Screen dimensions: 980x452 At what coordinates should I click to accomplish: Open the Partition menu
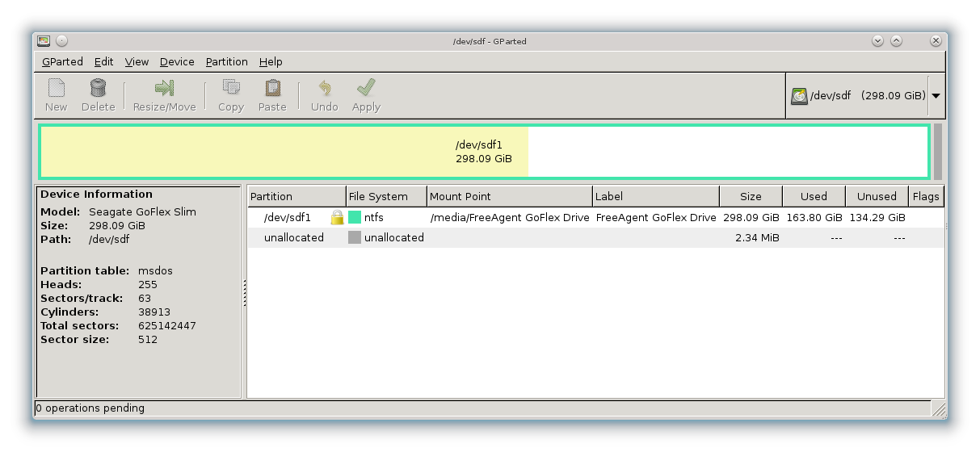226,62
